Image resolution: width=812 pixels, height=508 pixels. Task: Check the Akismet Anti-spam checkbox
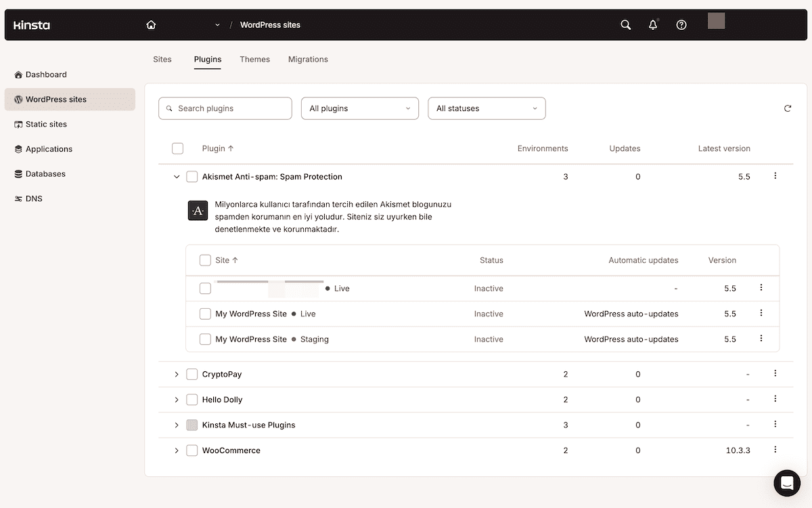click(191, 176)
